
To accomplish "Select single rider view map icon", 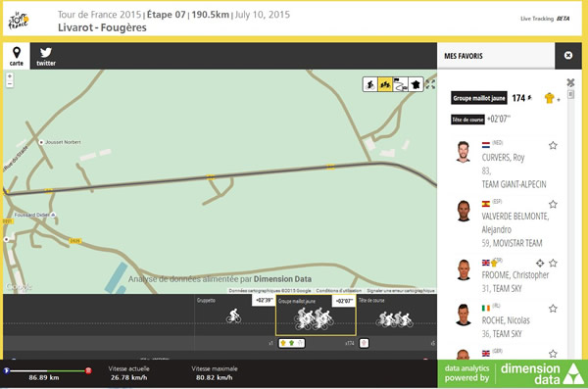I will click(370, 84).
